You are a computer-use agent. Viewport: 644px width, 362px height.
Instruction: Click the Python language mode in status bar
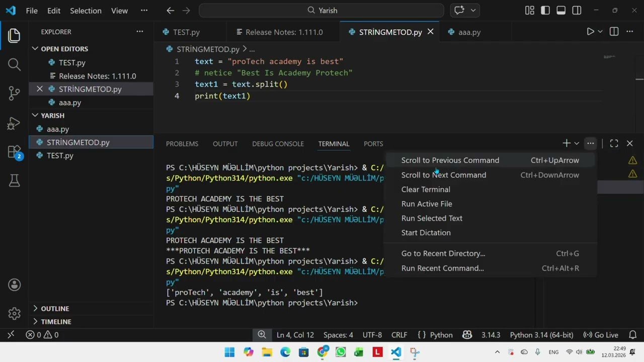pos(441,335)
